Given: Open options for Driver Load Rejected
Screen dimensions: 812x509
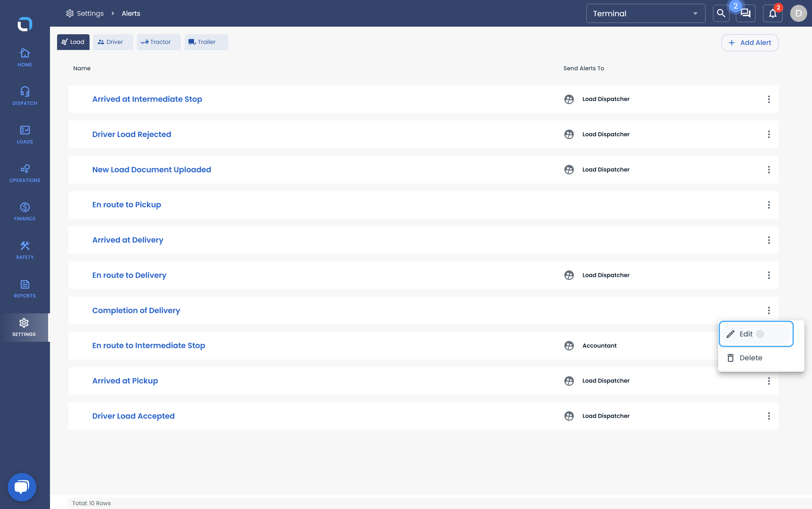Looking at the screenshot, I should [x=769, y=134].
